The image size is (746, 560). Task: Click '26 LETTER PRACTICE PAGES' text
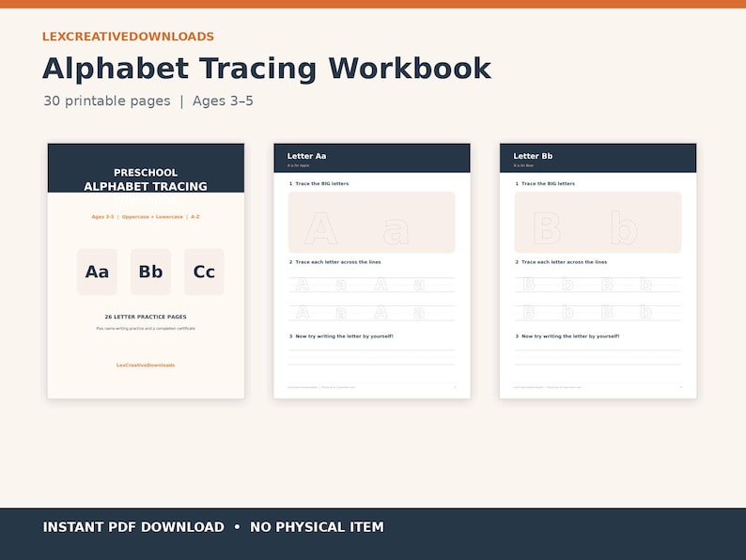pyautogui.click(x=146, y=317)
